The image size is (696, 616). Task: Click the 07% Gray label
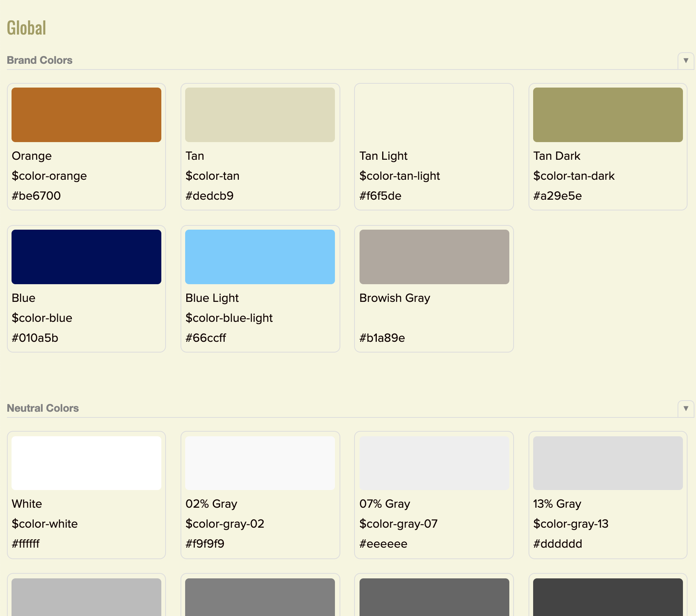[385, 504]
